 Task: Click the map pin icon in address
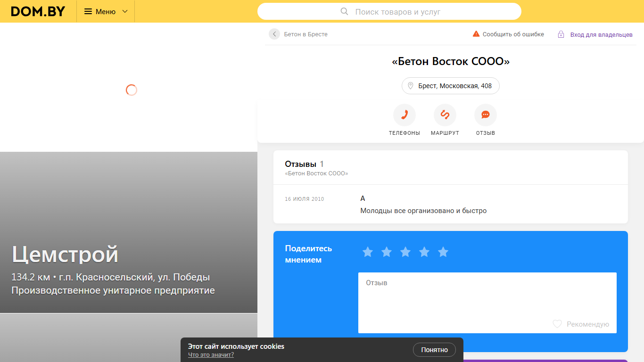click(x=410, y=86)
